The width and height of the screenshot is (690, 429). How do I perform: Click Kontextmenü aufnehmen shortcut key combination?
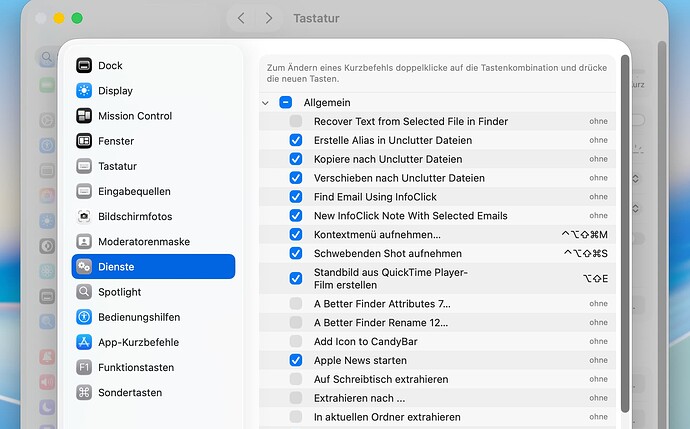pos(584,235)
